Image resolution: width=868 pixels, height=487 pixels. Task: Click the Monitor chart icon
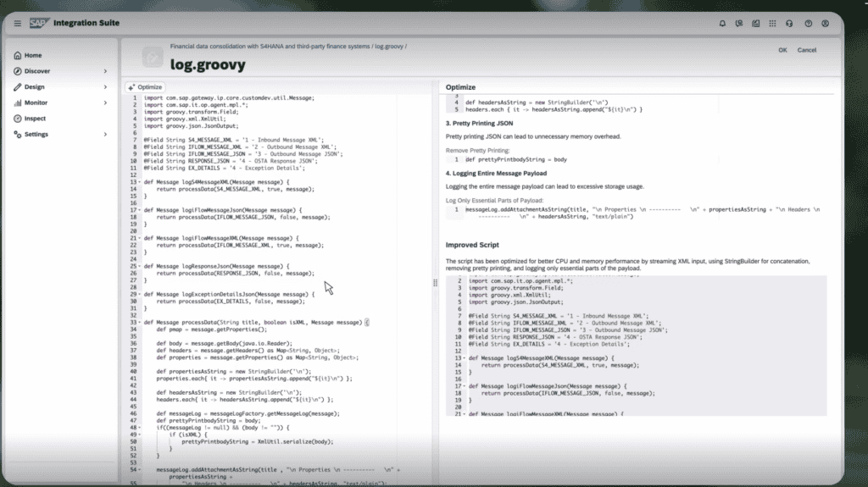pyautogui.click(x=18, y=102)
